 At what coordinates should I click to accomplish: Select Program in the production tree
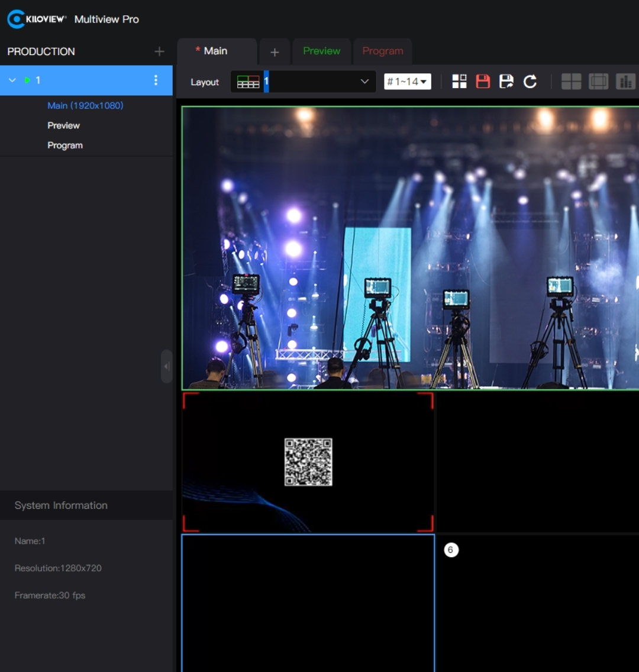pyautogui.click(x=65, y=146)
